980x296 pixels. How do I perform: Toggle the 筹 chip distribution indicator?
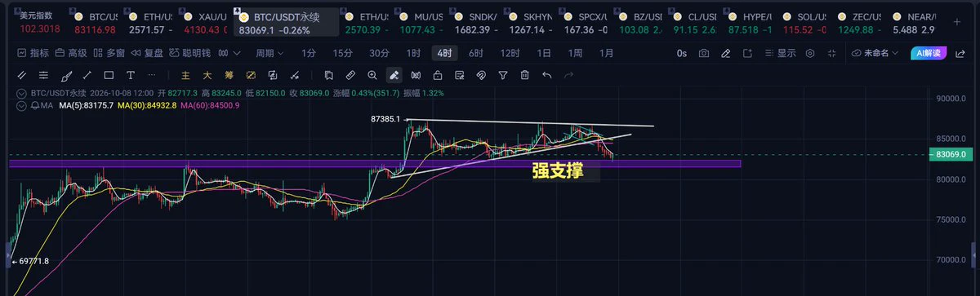coord(229,75)
